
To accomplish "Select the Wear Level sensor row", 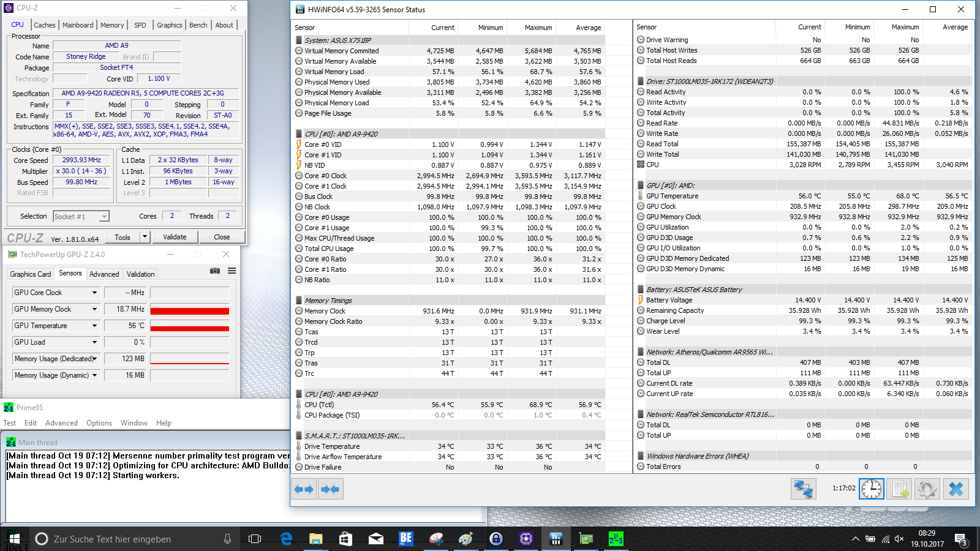I will coord(804,331).
